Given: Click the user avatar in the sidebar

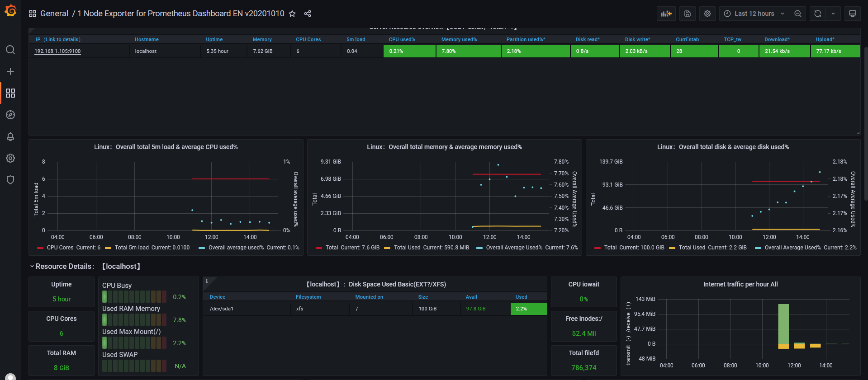Looking at the screenshot, I should click(x=10, y=377).
